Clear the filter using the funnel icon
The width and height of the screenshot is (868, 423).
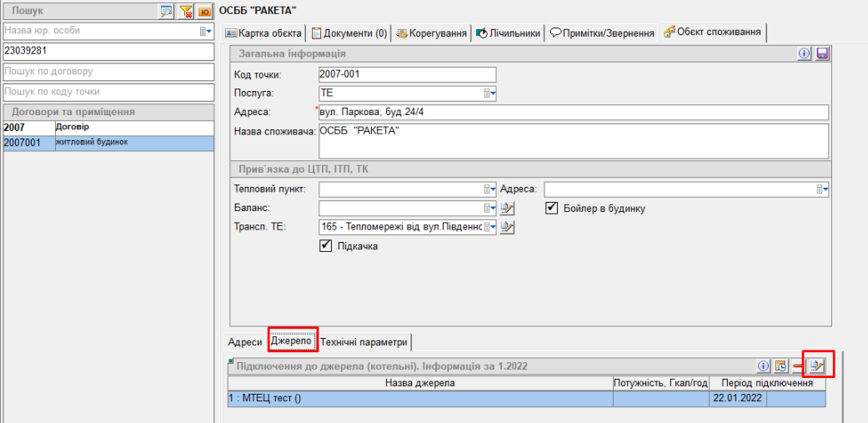185,12
